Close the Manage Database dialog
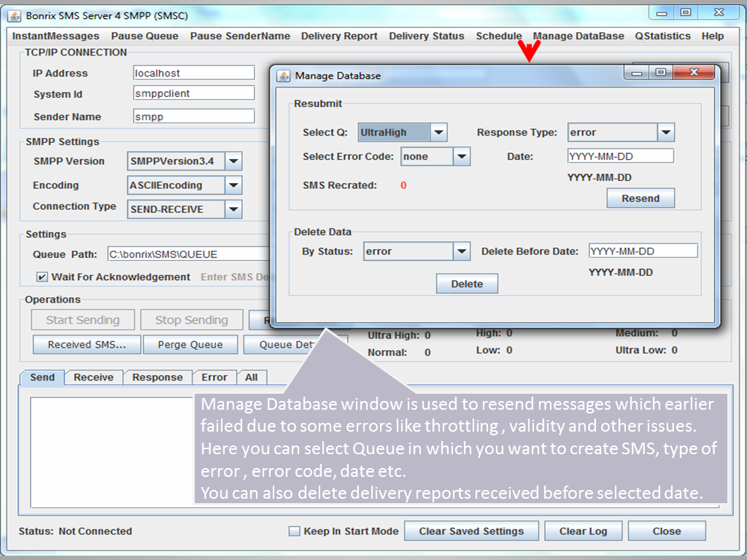 pyautogui.click(x=694, y=72)
